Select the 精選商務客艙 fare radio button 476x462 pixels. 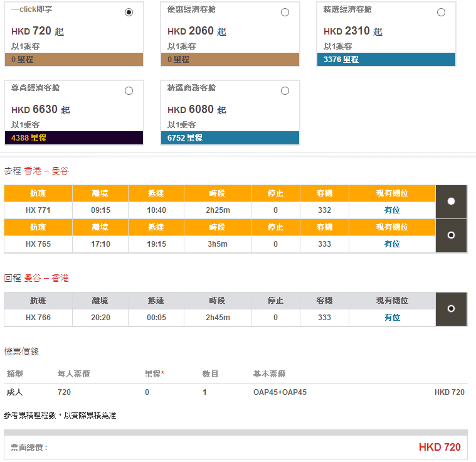tap(285, 91)
